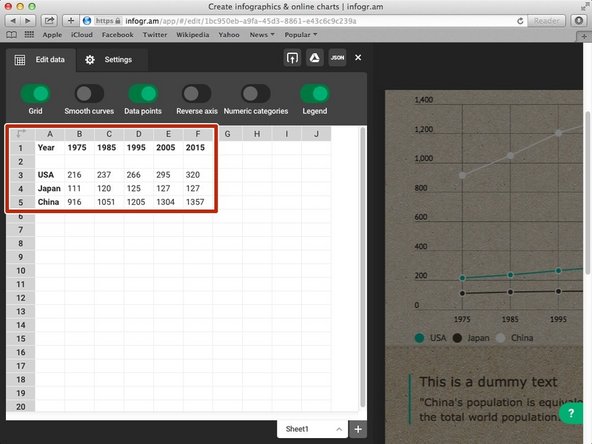Open a new Safari tab
The image size is (592, 444).
[x=584, y=37]
